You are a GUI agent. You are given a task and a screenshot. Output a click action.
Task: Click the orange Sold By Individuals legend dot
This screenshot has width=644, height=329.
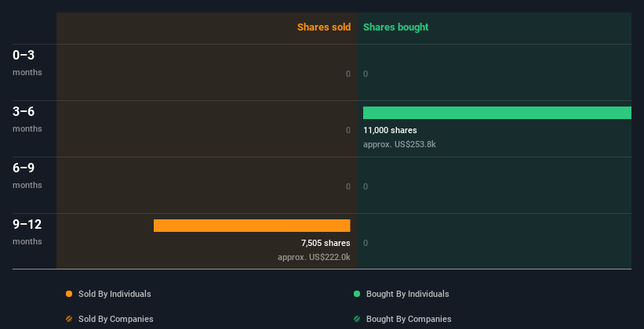coord(69,294)
